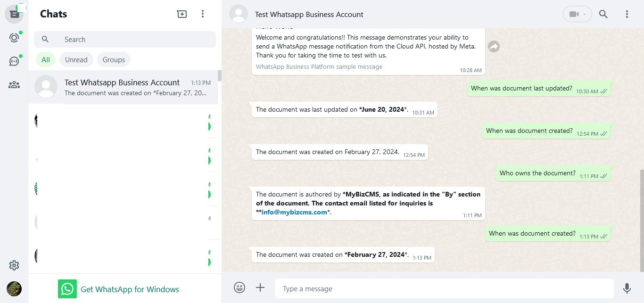Search within the conversation
This screenshot has width=644, height=303.
pos(603,14)
